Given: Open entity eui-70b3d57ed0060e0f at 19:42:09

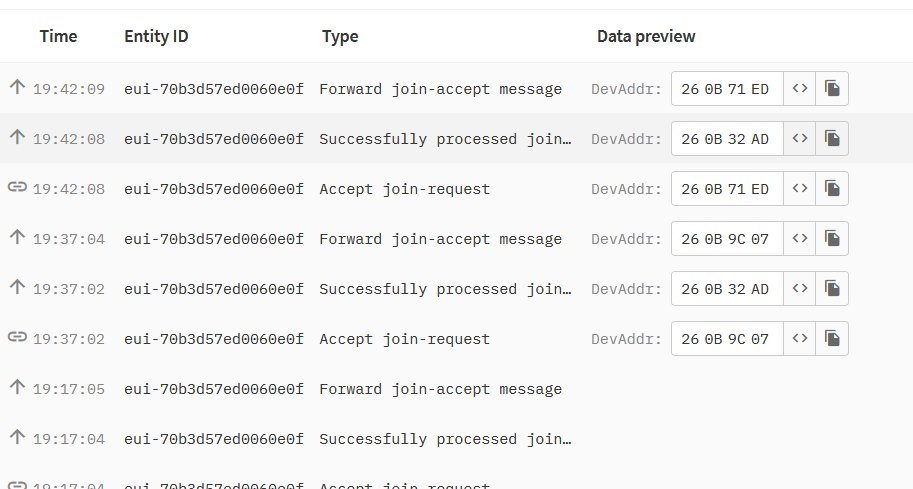Looking at the screenshot, I should [x=214, y=89].
